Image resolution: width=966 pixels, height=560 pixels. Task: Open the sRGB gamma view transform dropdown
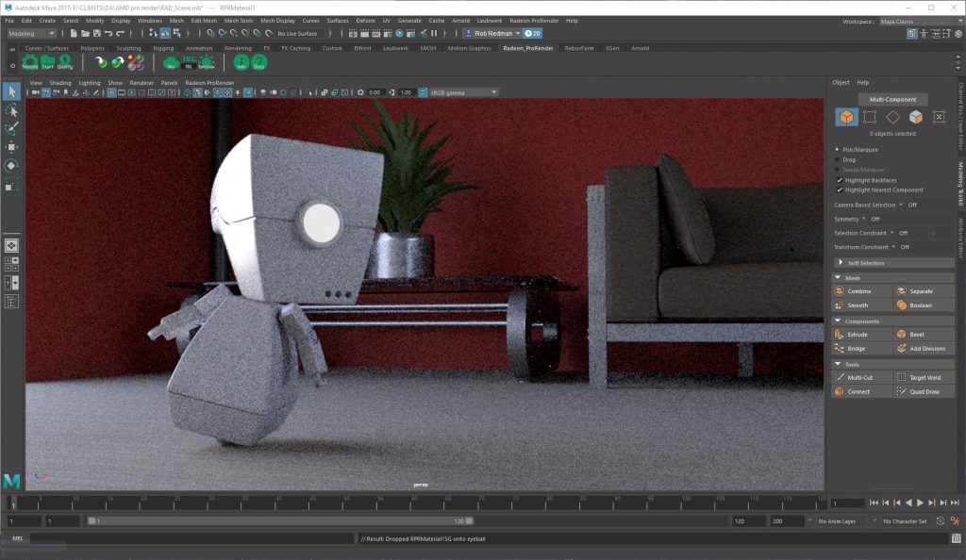point(464,92)
